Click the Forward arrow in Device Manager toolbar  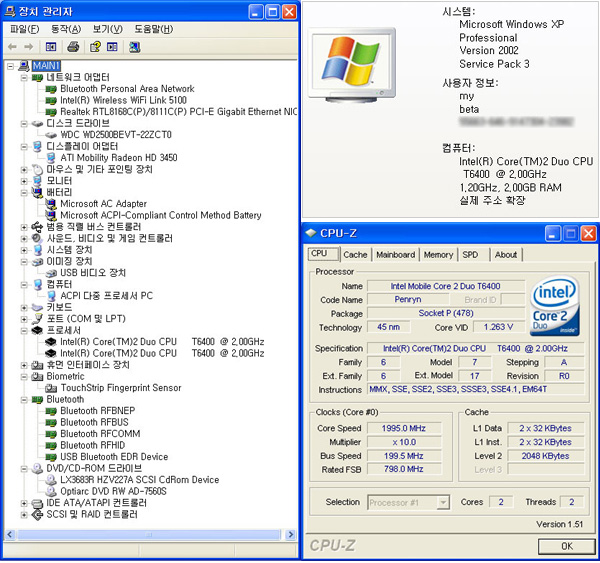29,47
